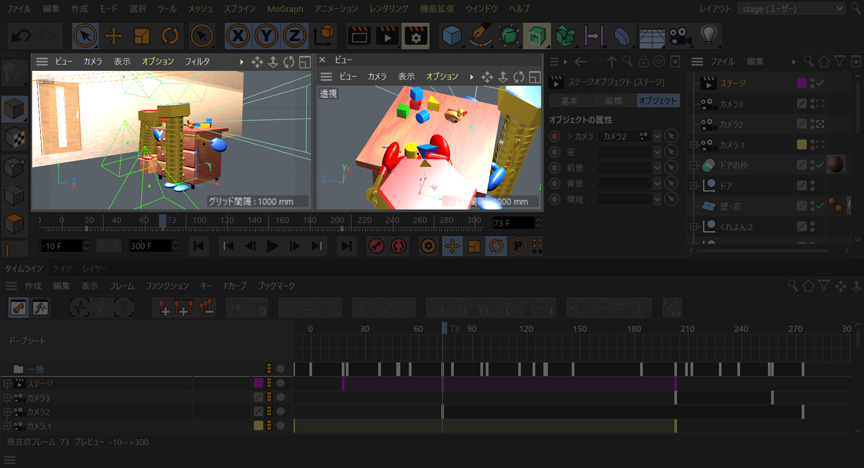Open render settings clapperboard with gear

[x=415, y=36]
